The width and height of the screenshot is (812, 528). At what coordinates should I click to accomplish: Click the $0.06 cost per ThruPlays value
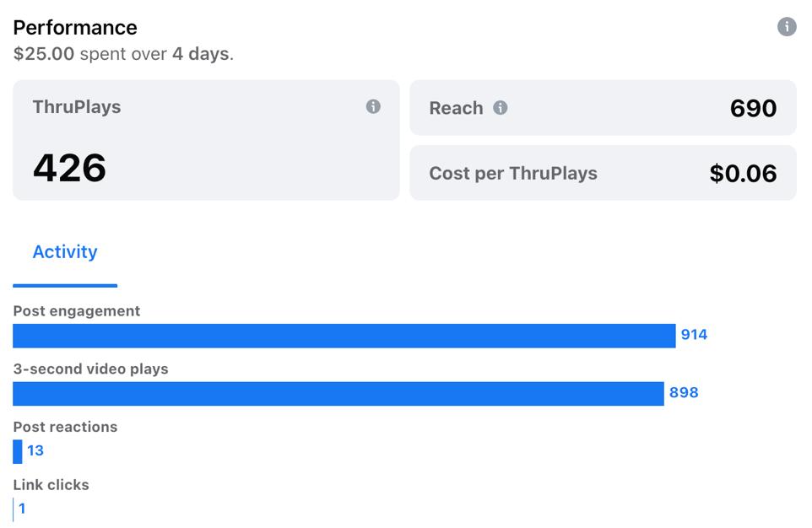(743, 174)
